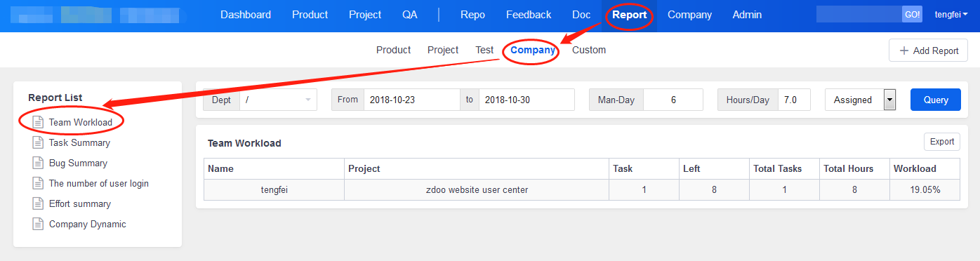This screenshot has width=980, height=261.
Task: Export the Team Workload table
Action: click(x=942, y=142)
